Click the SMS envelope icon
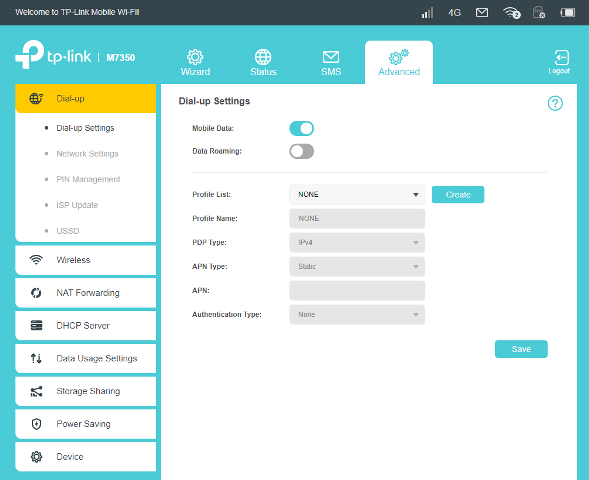 331,57
